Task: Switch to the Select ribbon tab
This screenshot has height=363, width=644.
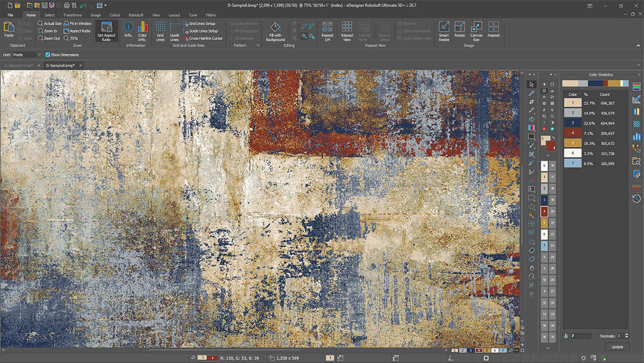Action: (x=49, y=15)
